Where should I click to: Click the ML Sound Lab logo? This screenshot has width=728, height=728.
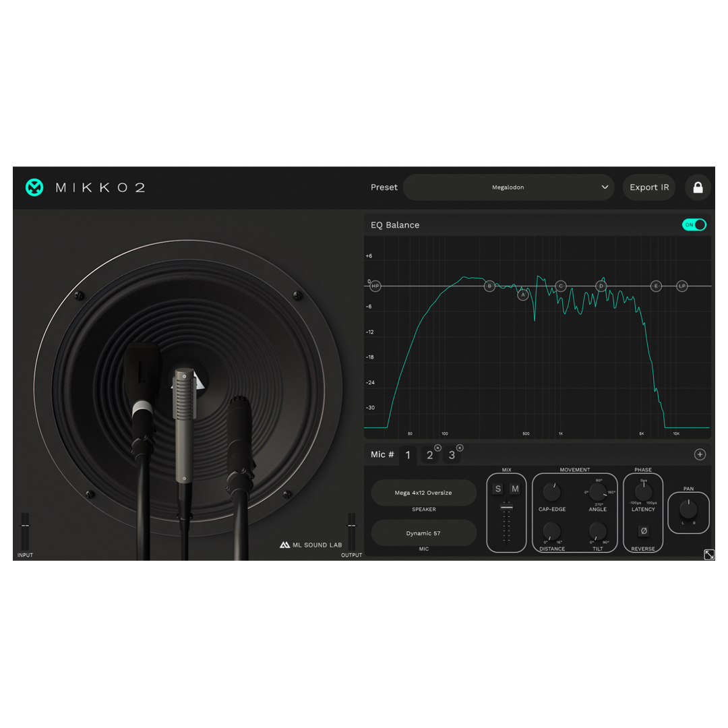click(x=311, y=545)
